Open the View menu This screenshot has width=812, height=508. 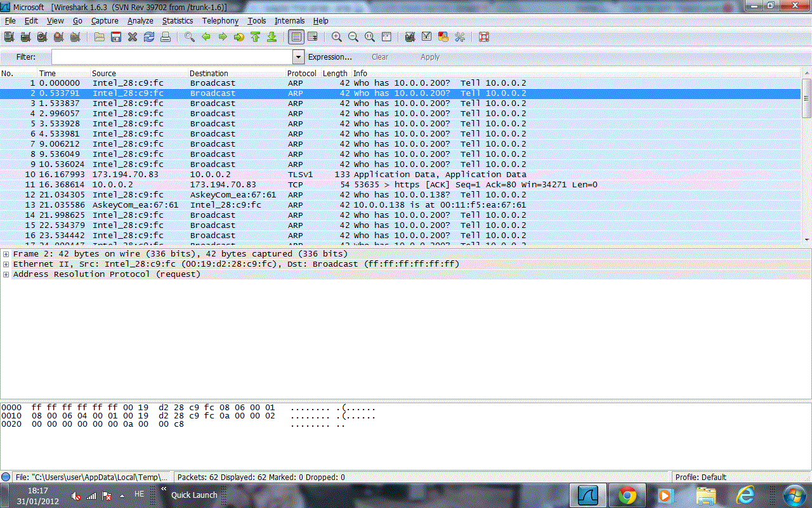pos(55,21)
